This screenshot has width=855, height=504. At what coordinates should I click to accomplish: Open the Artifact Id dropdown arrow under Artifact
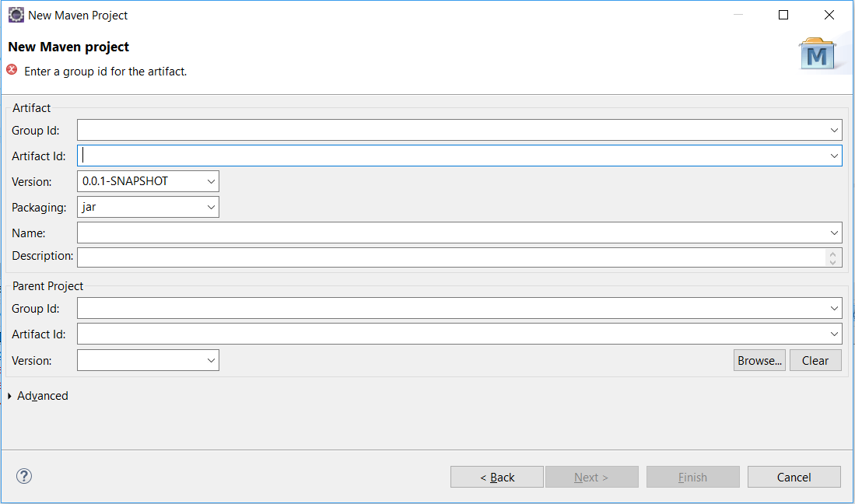834,156
